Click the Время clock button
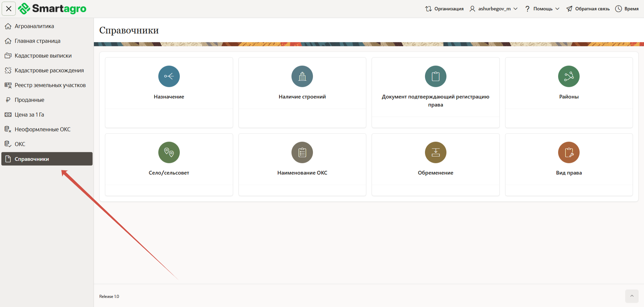Screen dimensions: 644x307 point(627,9)
